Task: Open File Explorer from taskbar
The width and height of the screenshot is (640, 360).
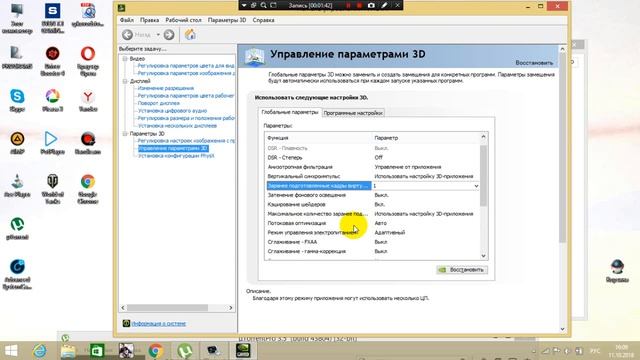Action: pos(68,351)
